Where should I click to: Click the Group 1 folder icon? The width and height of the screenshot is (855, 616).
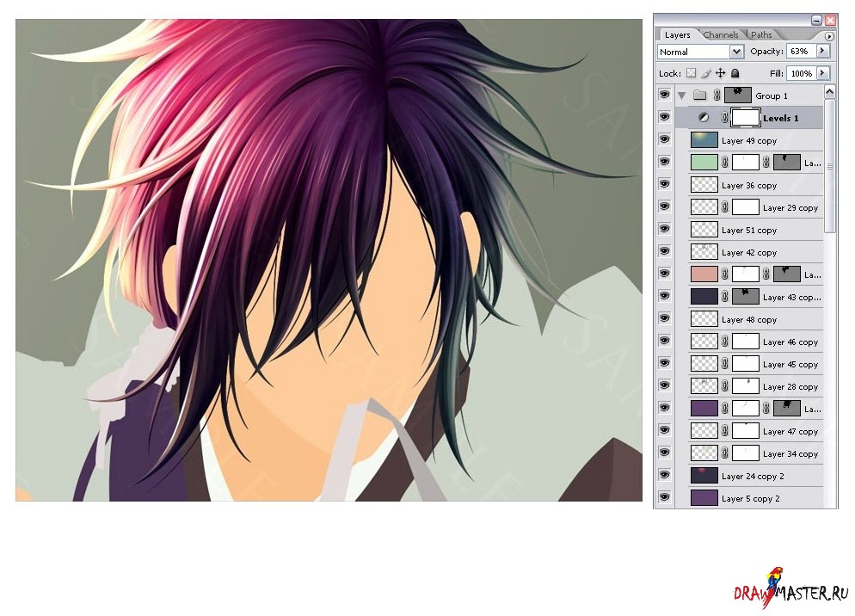(699, 95)
